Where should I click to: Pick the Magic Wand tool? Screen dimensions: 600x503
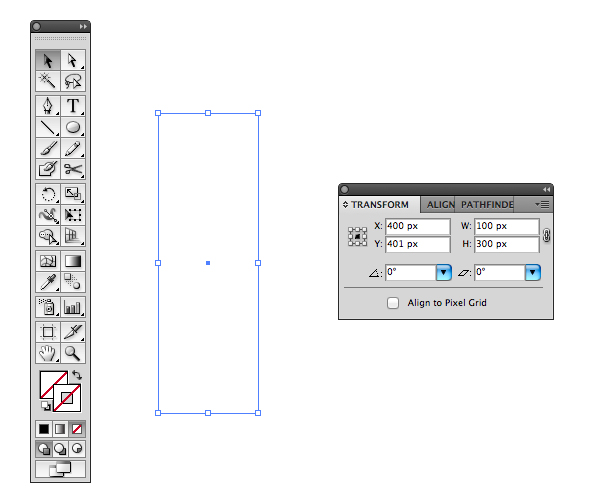point(48,81)
